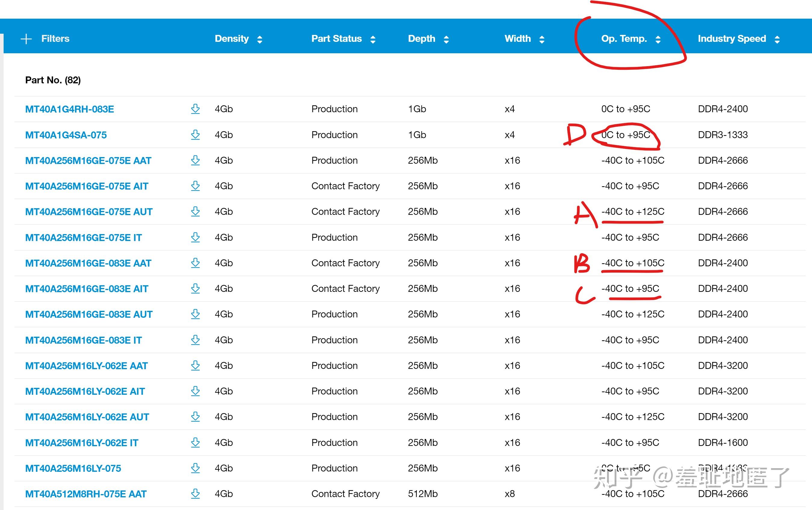Open part MT40A256M16LY-062E AAT link
The image size is (812, 510).
(86, 366)
